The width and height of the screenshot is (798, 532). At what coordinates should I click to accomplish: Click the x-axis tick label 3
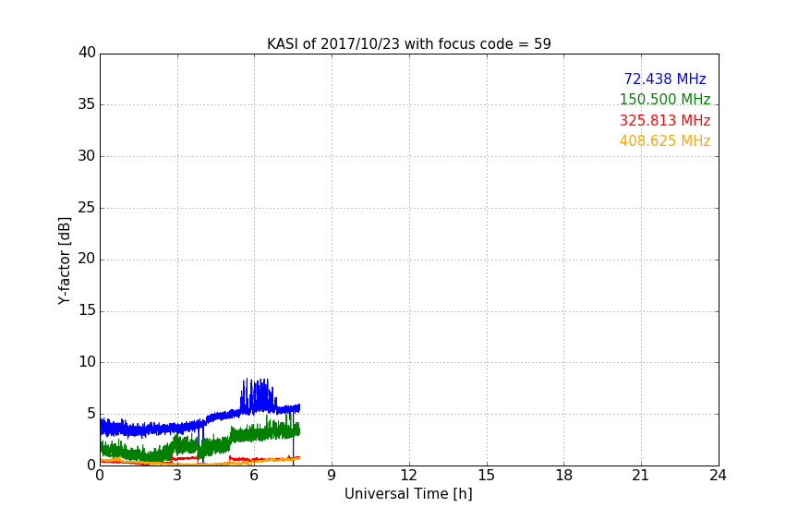(x=177, y=476)
